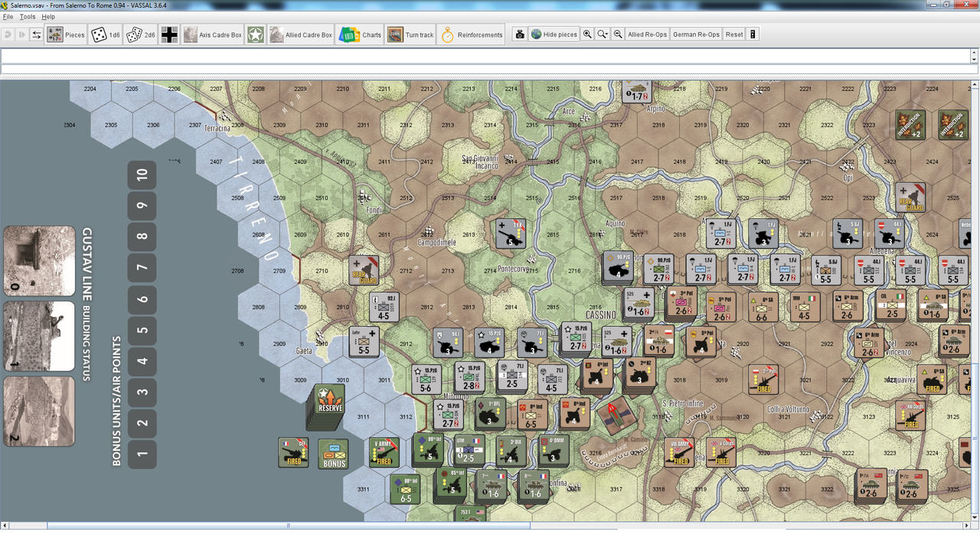Click the Terracina town label
This screenshot has height=551, width=980.
pyautogui.click(x=217, y=128)
